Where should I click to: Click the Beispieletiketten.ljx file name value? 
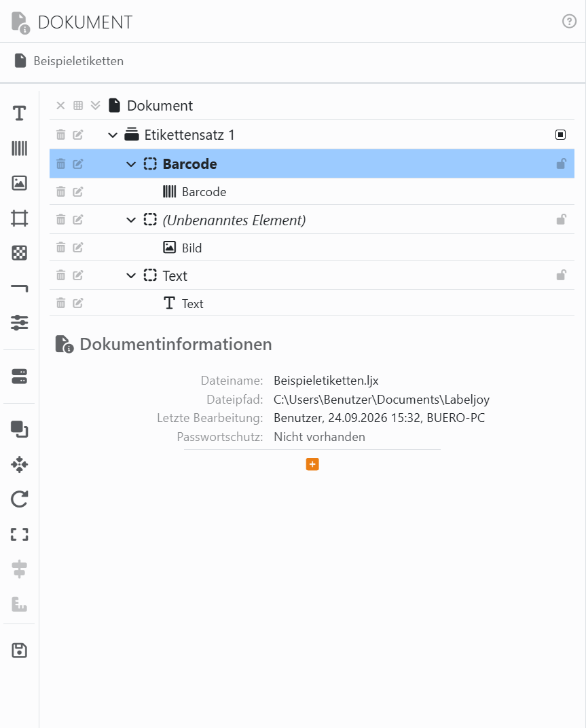tap(326, 380)
